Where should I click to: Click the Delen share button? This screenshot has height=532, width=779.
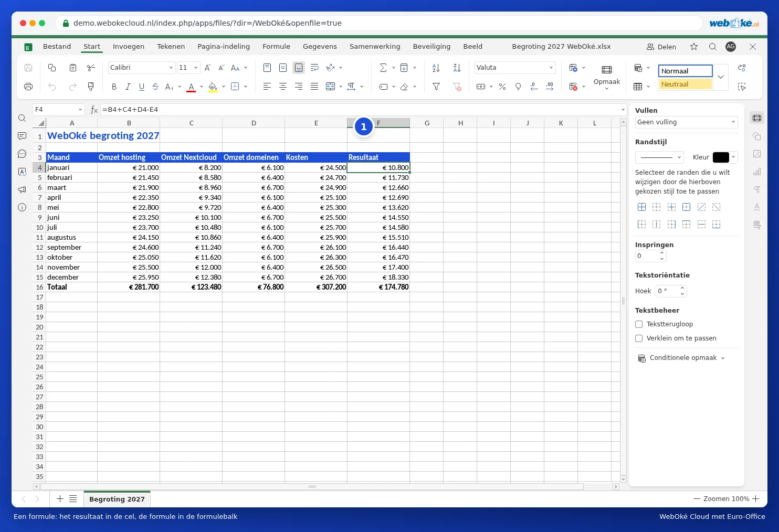point(661,47)
